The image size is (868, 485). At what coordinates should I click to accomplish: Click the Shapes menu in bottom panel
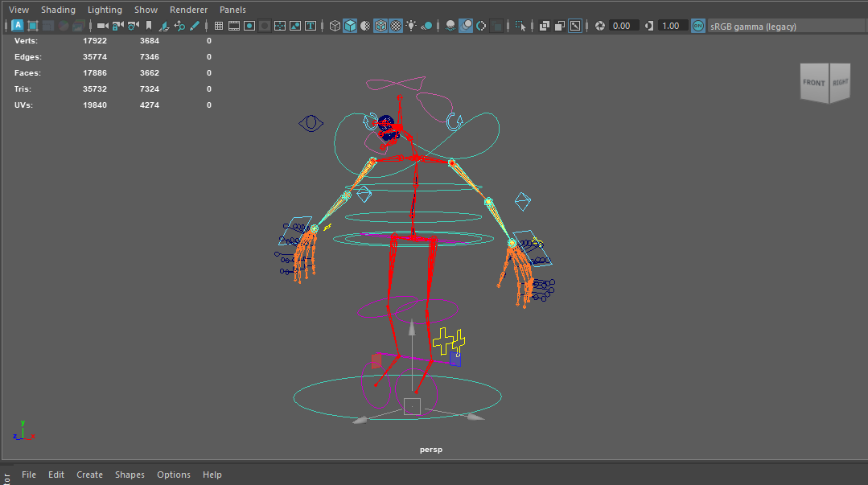coord(130,475)
